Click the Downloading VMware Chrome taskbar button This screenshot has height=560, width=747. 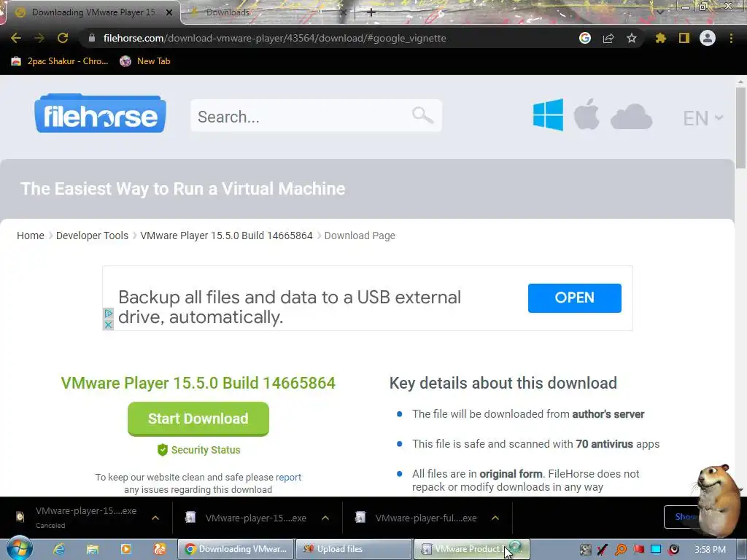click(236, 549)
